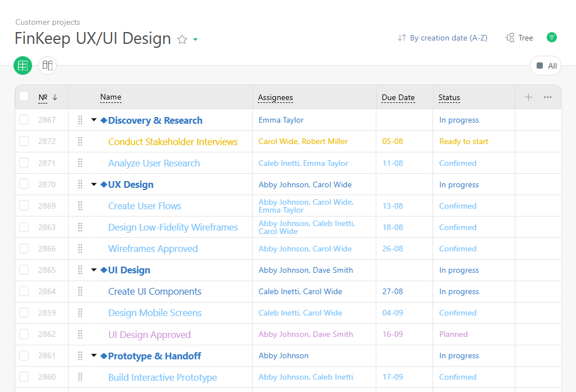Check the checkbox for row 2870
Image resolution: width=576 pixels, height=392 pixels.
(x=24, y=184)
